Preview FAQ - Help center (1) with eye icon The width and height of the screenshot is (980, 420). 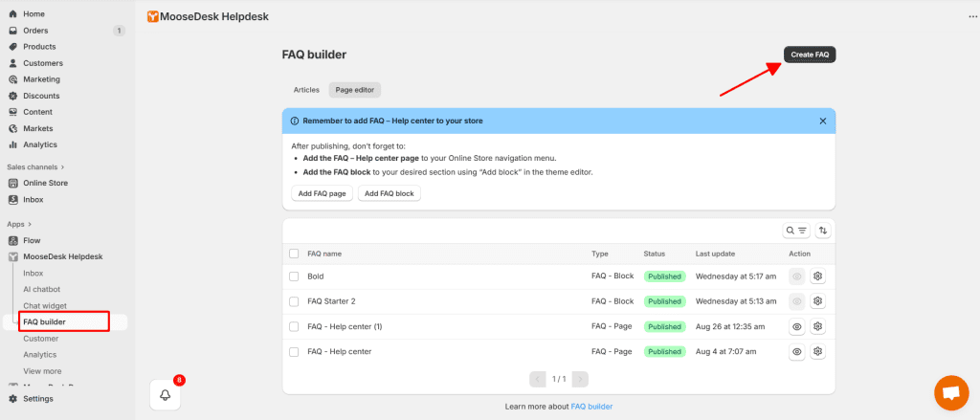point(797,326)
